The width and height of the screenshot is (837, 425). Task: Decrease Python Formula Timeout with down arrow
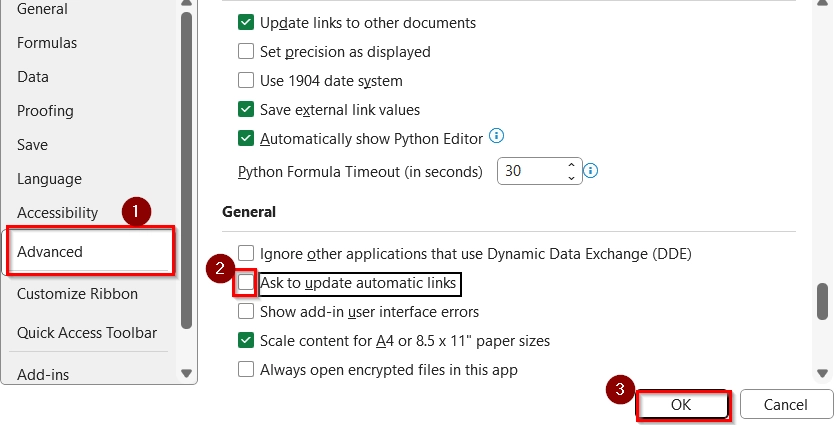571,178
